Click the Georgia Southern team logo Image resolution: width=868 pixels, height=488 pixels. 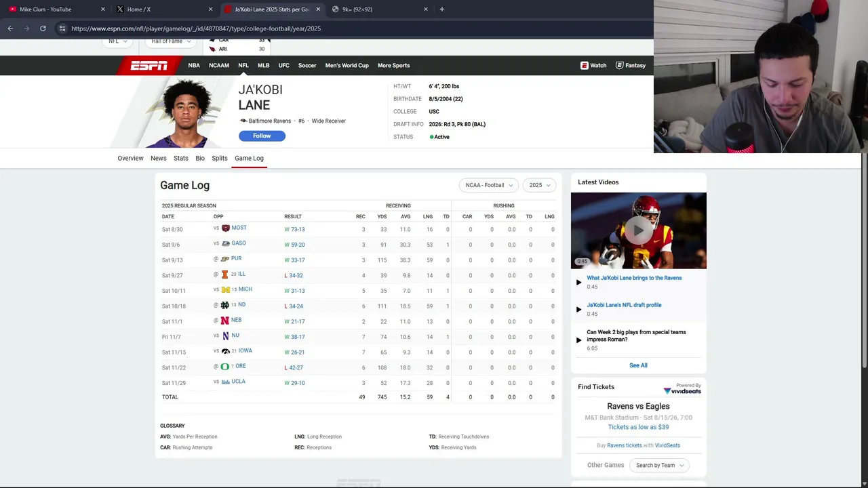coord(226,244)
